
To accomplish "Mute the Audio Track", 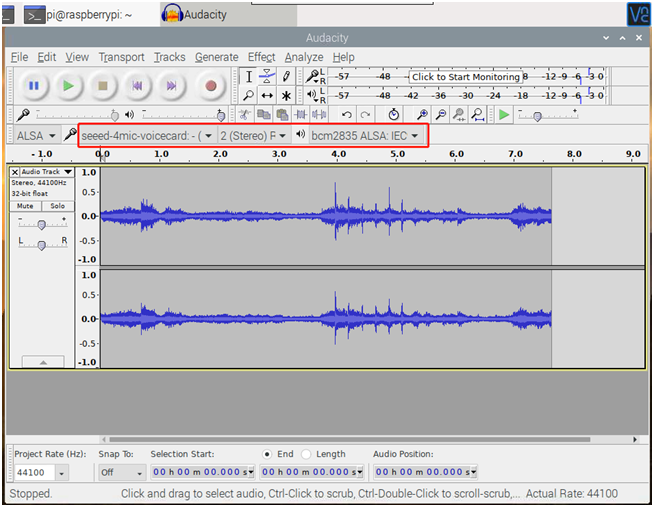I will [25, 206].
